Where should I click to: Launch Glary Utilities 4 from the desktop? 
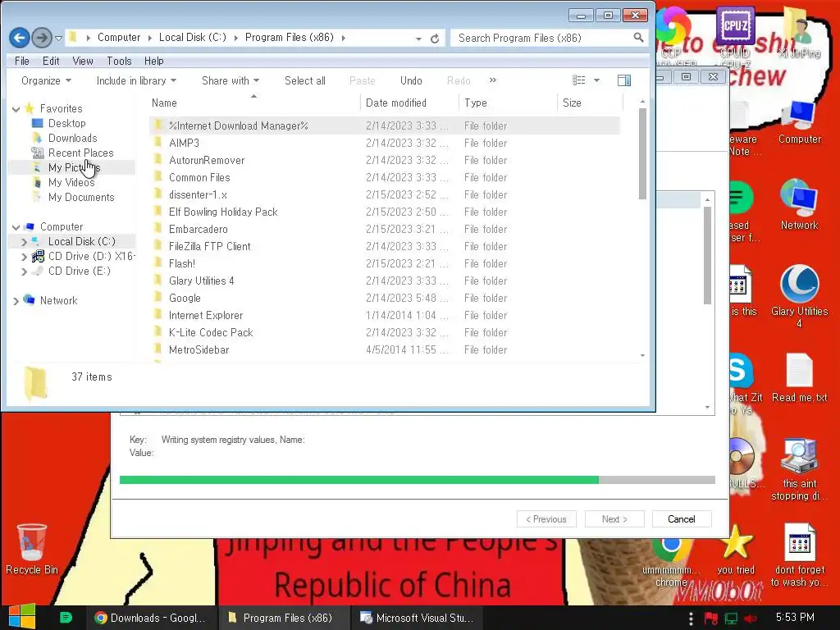[799, 295]
